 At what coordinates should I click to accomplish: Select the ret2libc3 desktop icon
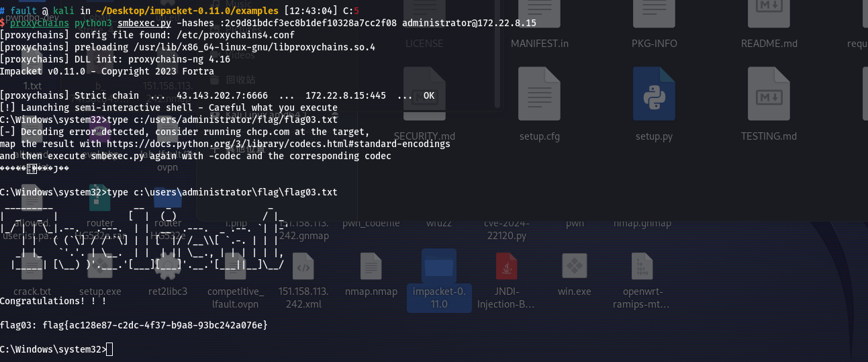tap(168, 266)
